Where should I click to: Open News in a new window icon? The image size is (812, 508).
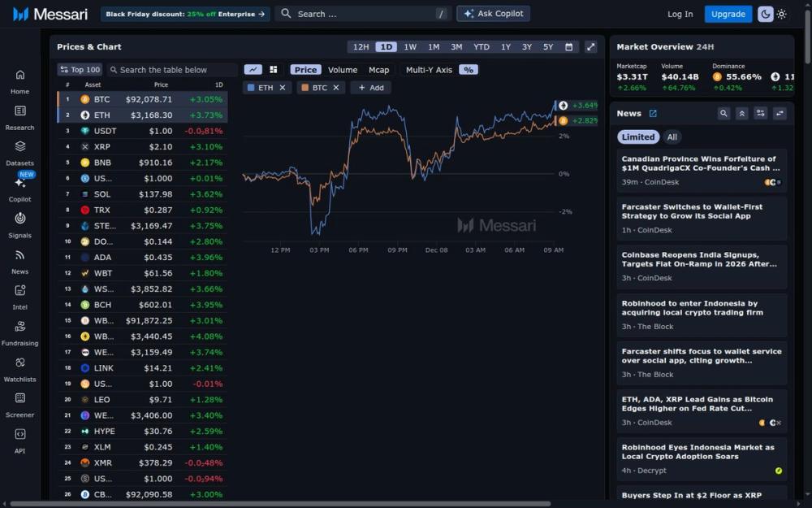tap(653, 114)
